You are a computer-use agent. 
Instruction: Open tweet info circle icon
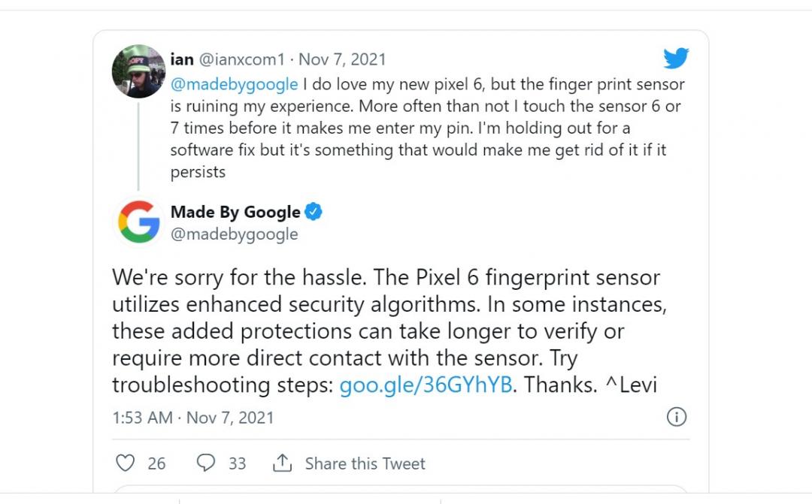[x=677, y=417]
